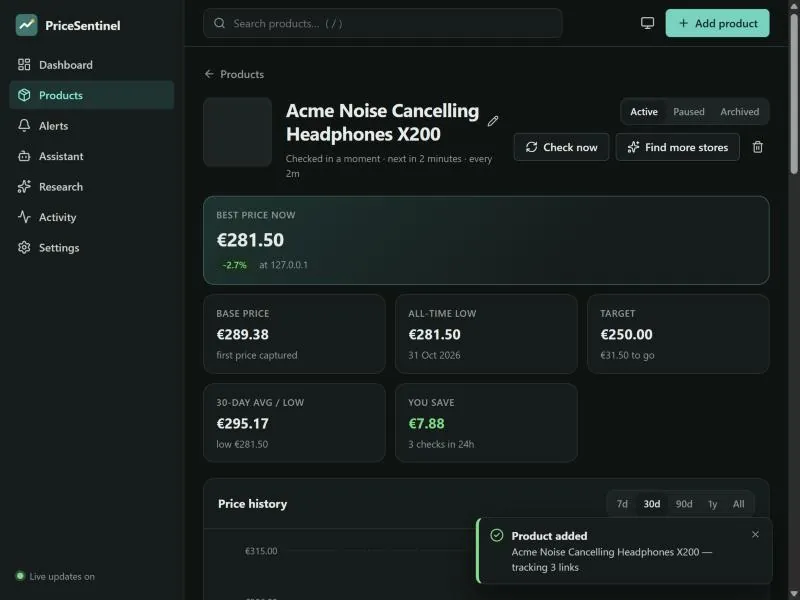The width and height of the screenshot is (800, 600).
Task: Click the -2.7% change badge
Action: click(x=234, y=265)
